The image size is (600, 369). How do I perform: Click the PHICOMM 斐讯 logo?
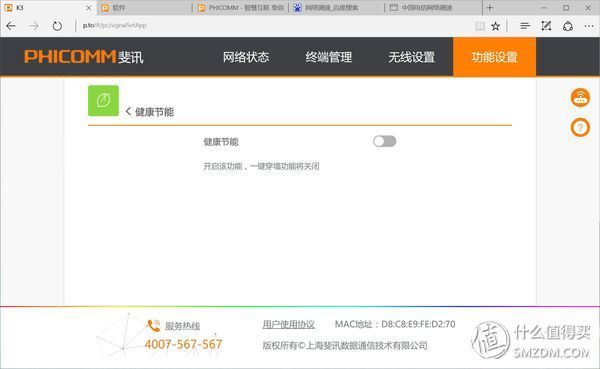[84, 57]
